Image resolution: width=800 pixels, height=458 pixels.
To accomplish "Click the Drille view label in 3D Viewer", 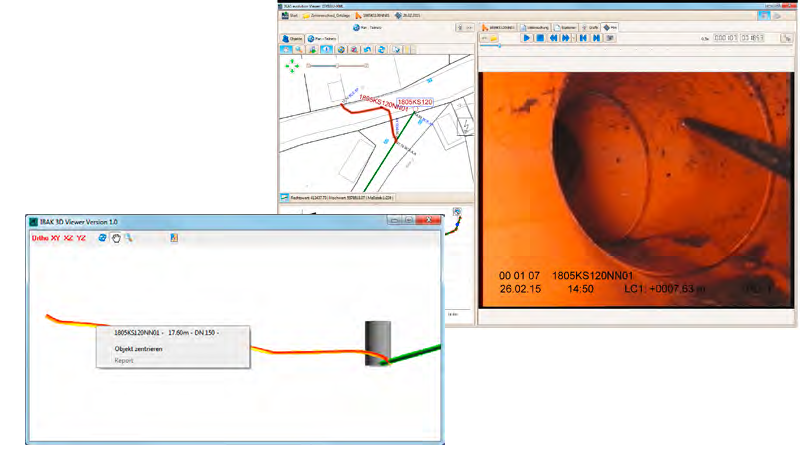I will [x=40, y=238].
